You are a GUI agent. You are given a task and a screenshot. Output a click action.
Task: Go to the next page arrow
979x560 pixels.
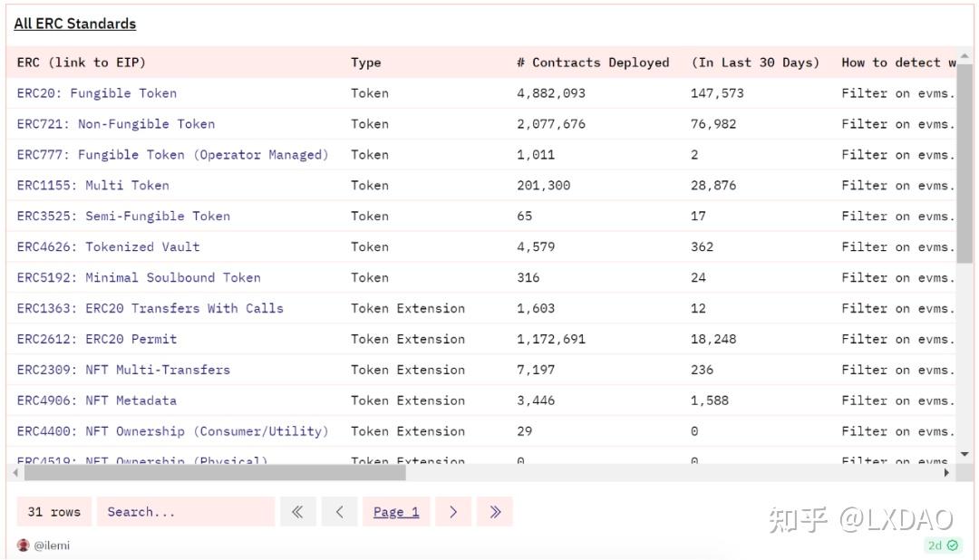coord(453,512)
